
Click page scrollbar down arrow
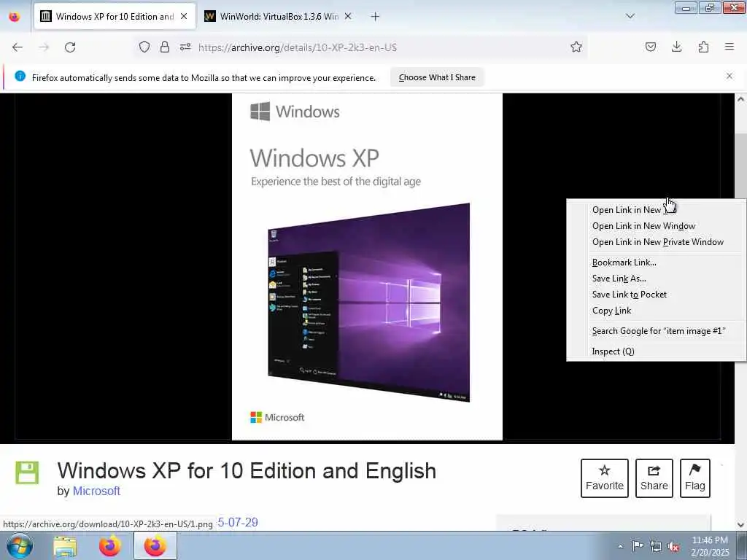pos(741,525)
